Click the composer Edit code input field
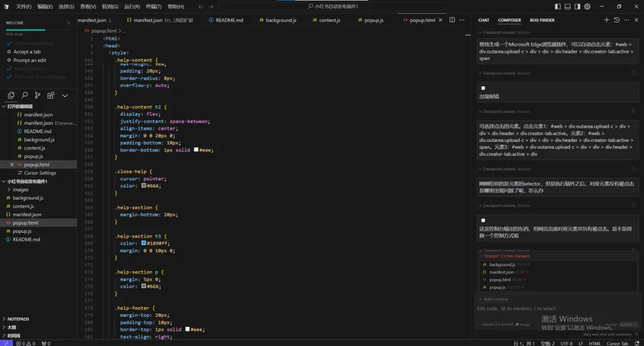Viewport: 644px width, 346px height. pos(558,308)
